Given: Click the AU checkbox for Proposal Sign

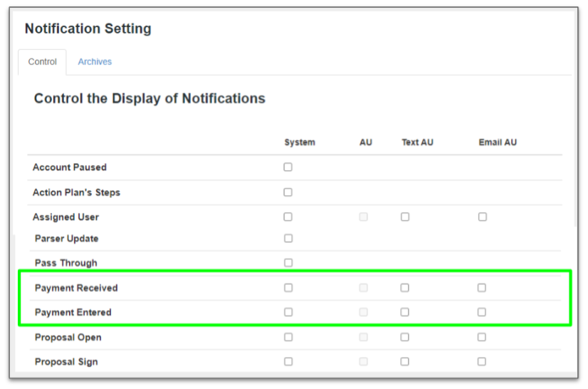Looking at the screenshot, I should (x=363, y=362).
